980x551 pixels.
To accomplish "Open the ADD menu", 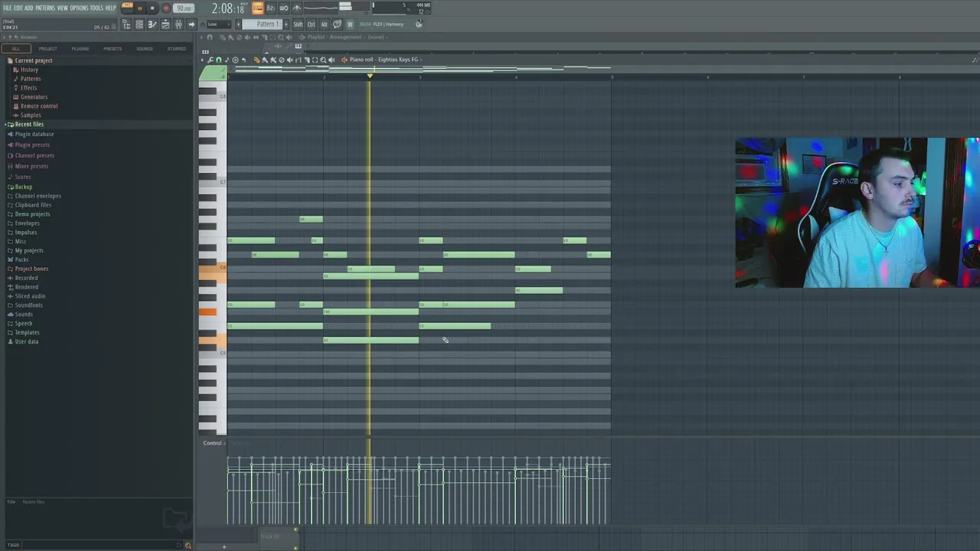I will point(28,8).
